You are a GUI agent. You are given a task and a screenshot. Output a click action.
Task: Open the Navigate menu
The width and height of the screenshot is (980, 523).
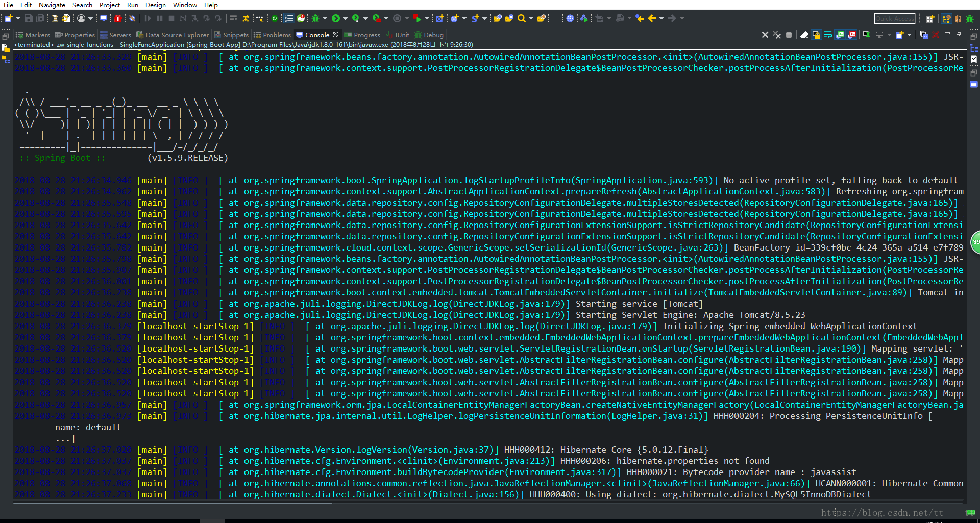pos(52,5)
